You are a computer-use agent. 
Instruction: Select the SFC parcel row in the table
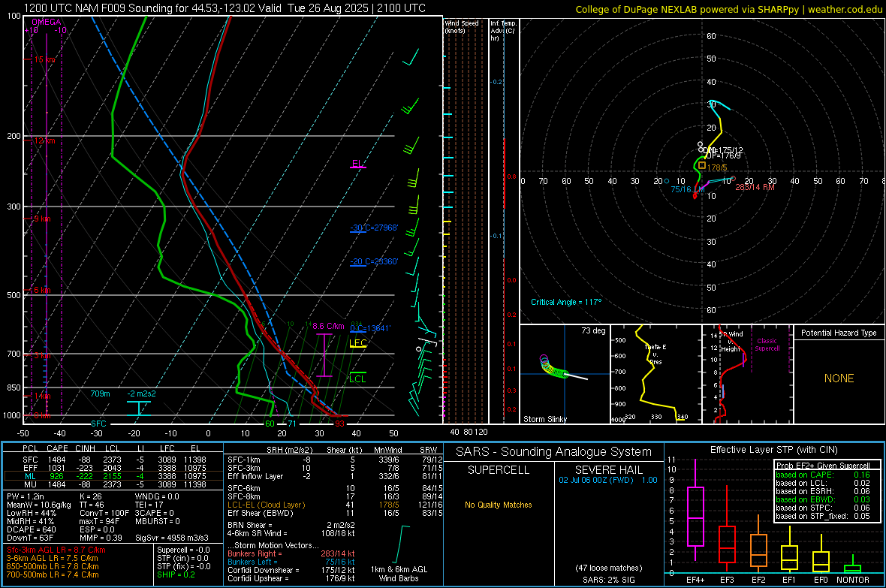click(x=113, y=460)
